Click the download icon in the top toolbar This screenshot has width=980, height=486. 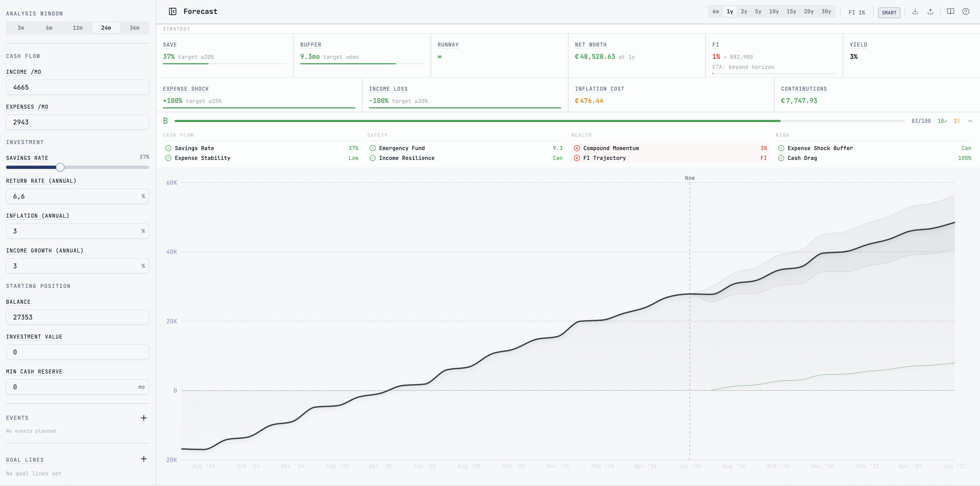915,11
